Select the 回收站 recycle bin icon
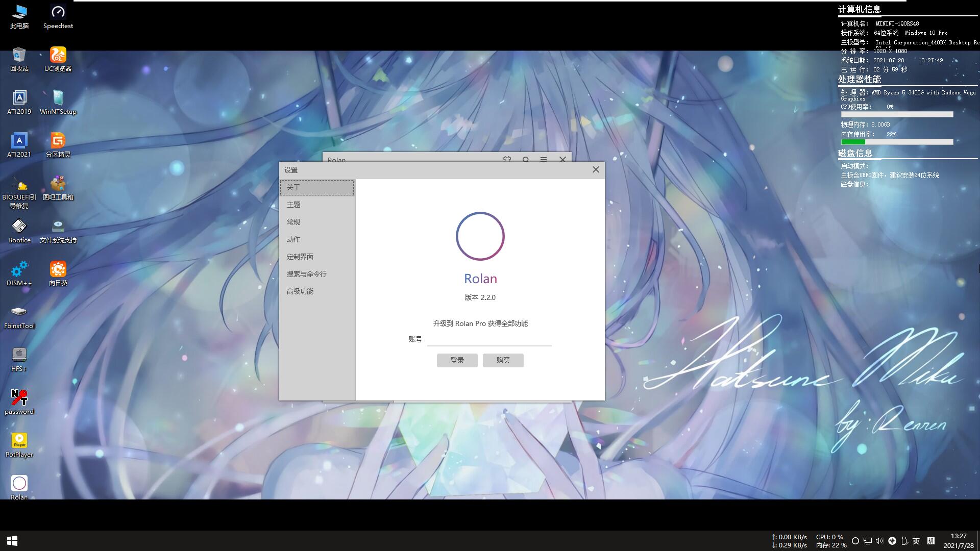 pos(19,59)
